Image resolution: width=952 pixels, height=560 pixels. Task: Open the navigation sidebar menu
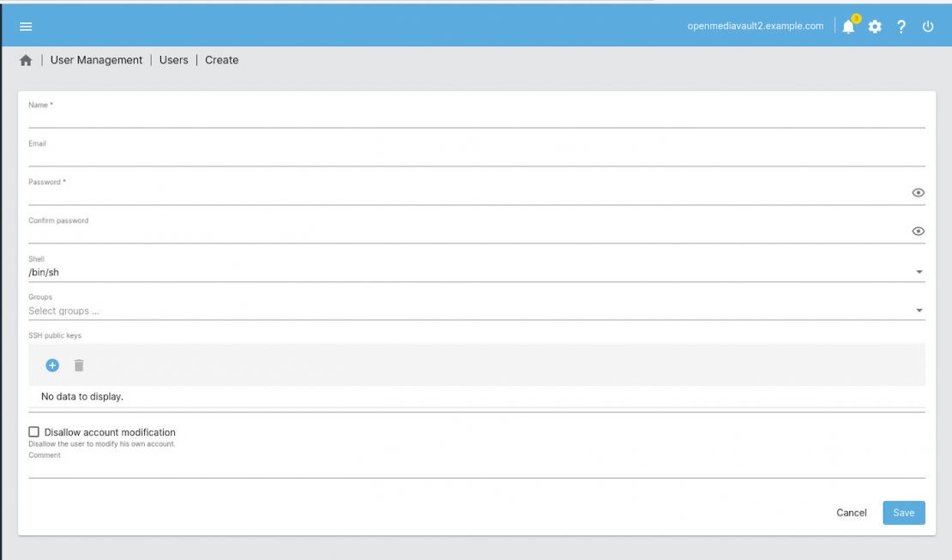click(26, 26)
